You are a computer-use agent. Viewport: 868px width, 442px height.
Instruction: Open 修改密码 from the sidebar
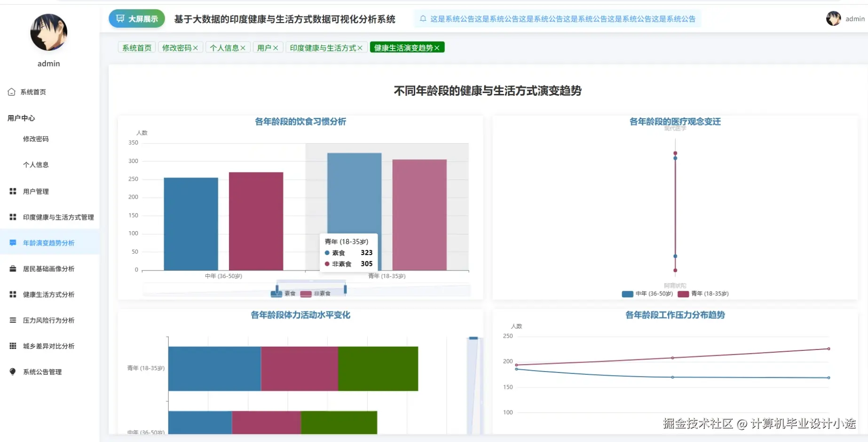[35, 139]
